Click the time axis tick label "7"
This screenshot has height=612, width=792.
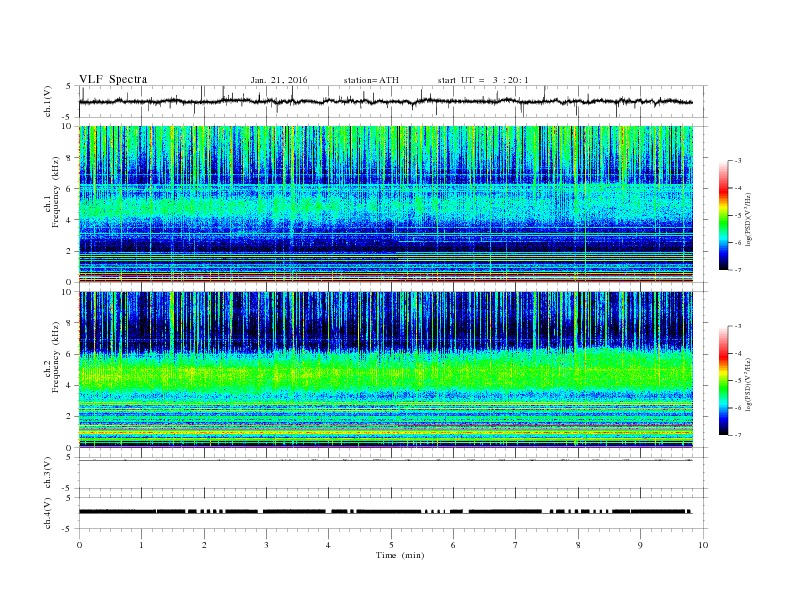(516, 545)
